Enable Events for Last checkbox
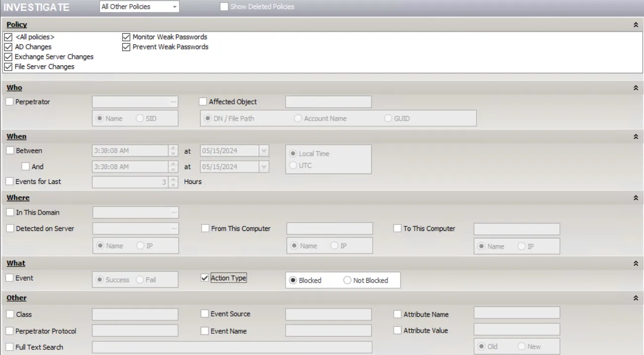The height and width of the screenshot is (355, 644). pos(10,181)
